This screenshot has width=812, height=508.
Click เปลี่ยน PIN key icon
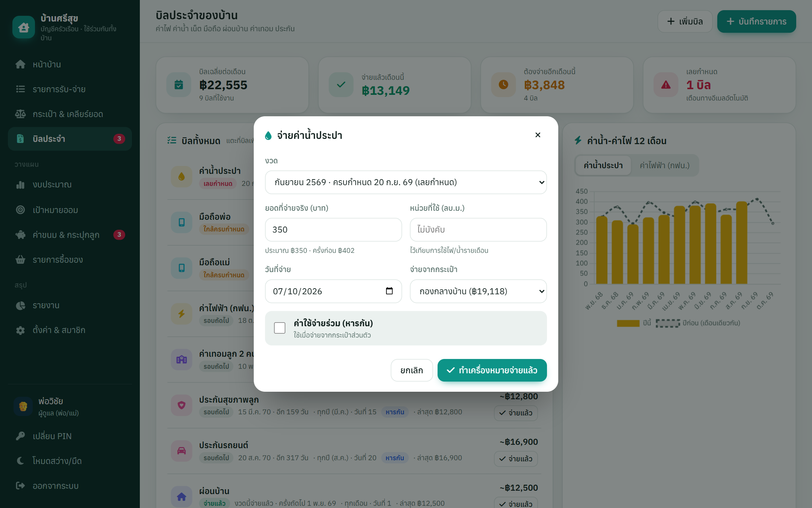tap(20, 436)
